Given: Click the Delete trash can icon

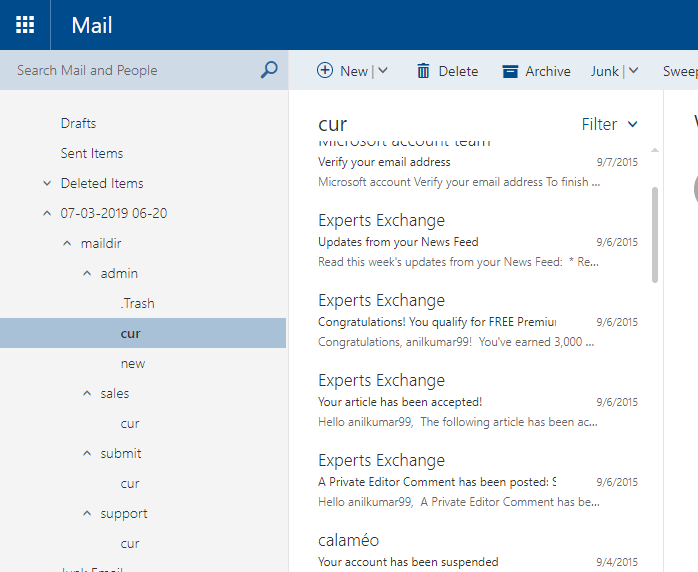Looking at the screenshot, I should coord(423,71).
